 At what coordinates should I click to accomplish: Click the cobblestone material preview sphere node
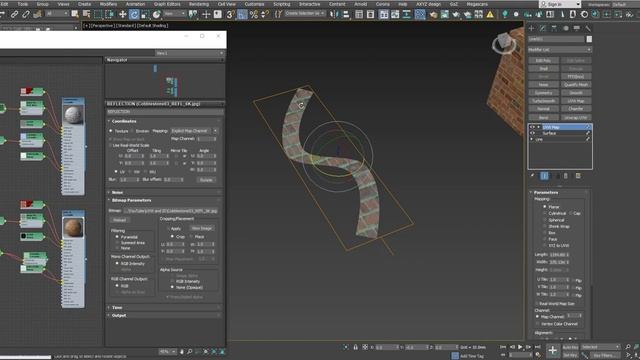pyautogui.click(x=73, y=115)
